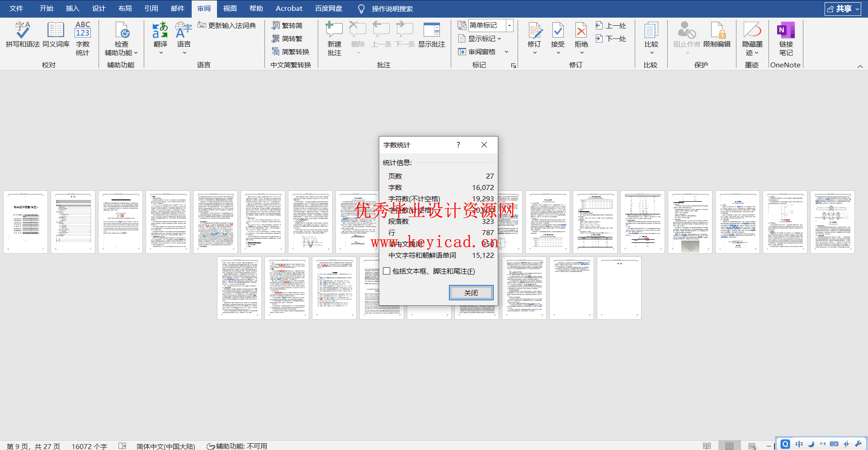Click accessibility status 辅助功能: 不可用
Image resolution: width=868 pixels, height=450 pixels.
[x=236, y=446]
